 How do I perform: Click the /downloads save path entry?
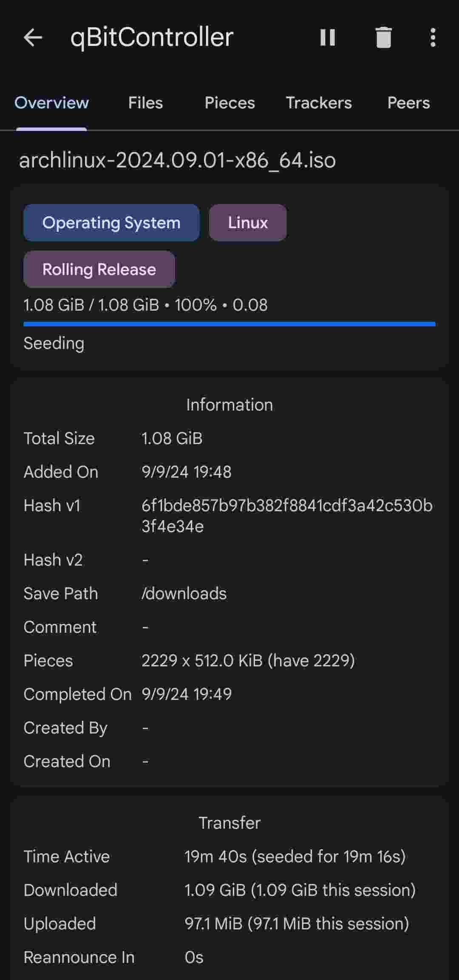tap(184, 593)
